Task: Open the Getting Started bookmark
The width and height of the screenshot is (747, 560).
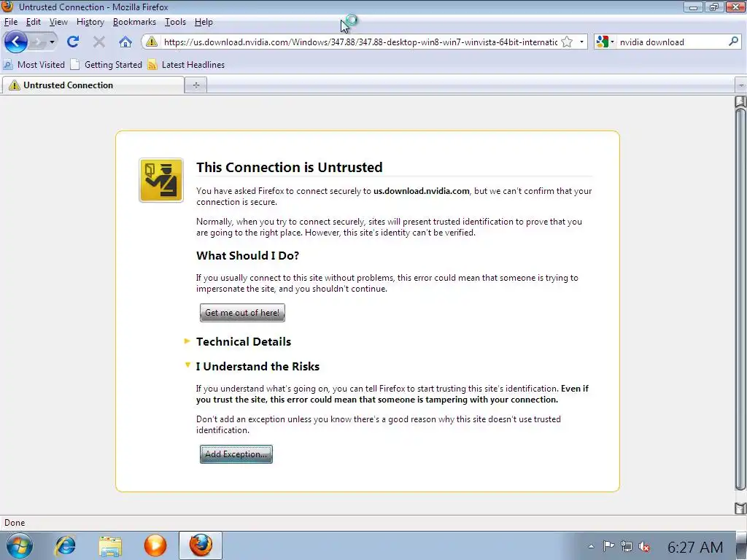Action: tap(106, 65)
